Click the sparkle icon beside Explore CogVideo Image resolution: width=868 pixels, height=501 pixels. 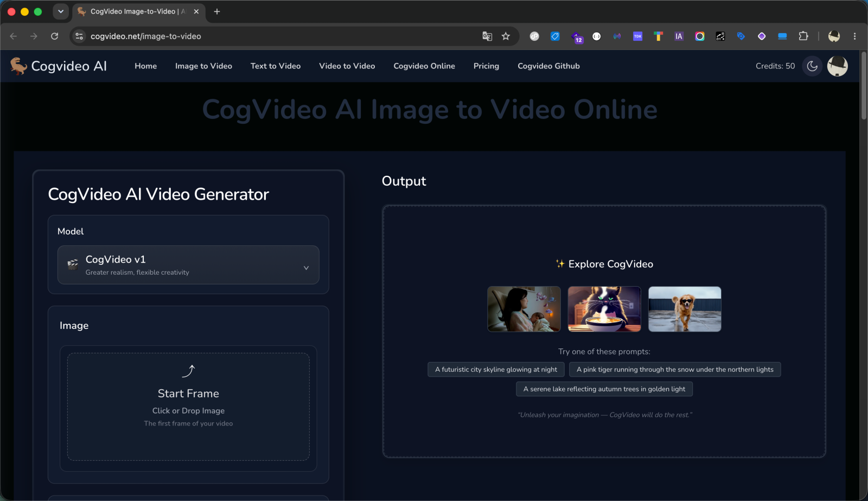(560, 264)
